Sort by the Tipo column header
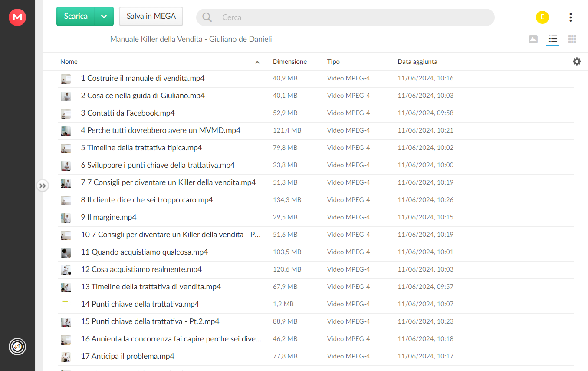Viewport: 588px width, 371px height. tap(333, 62)
